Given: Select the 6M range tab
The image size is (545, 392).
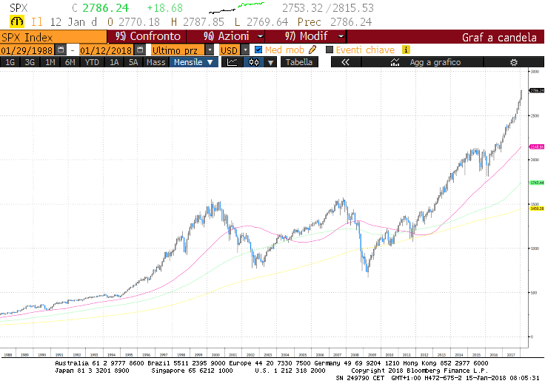Looking at the screenshot, I should tap(70, 62).
